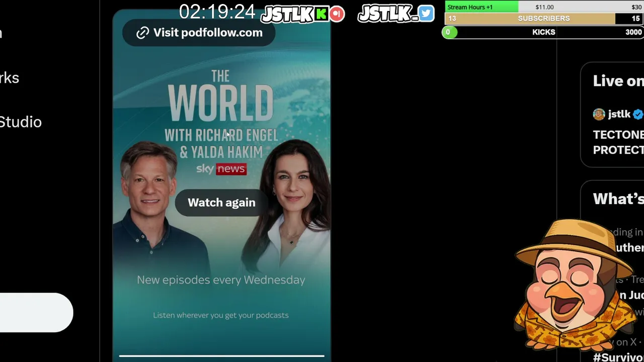Screen dimensions: 644x362
Task: Click the white rounded post button at left
Action: (x=36, y=313)
